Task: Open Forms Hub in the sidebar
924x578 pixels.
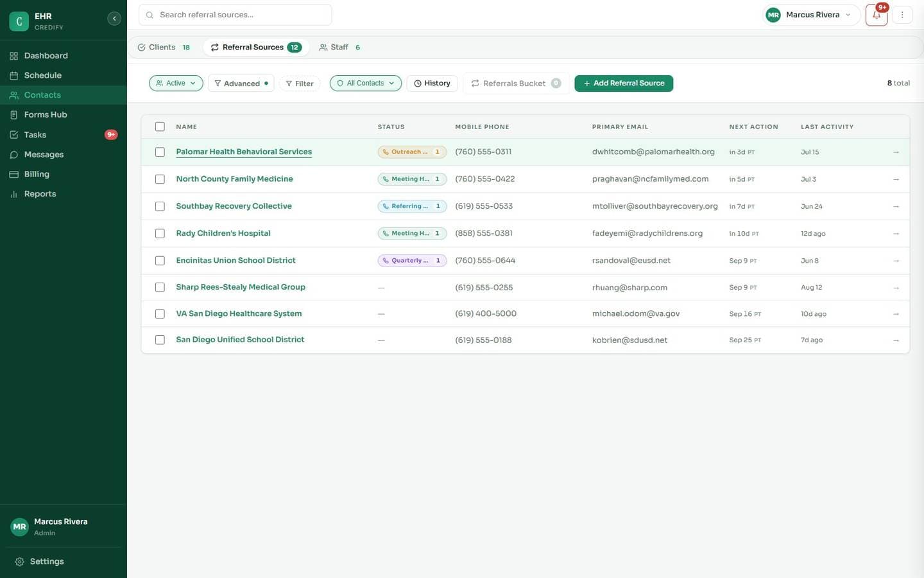Action: (x=63, y=114)
